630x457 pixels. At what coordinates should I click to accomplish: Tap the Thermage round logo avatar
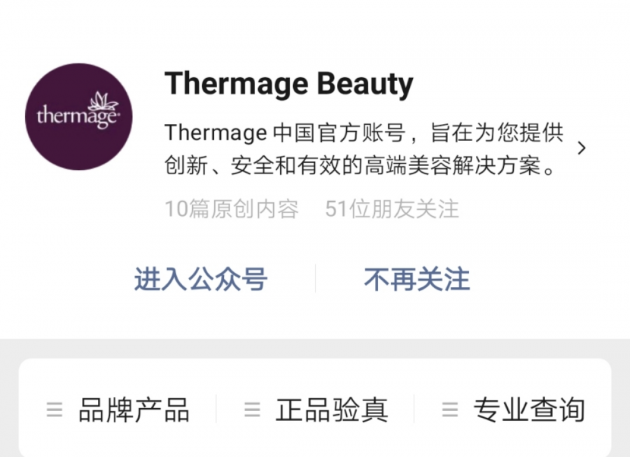(79, 117)
